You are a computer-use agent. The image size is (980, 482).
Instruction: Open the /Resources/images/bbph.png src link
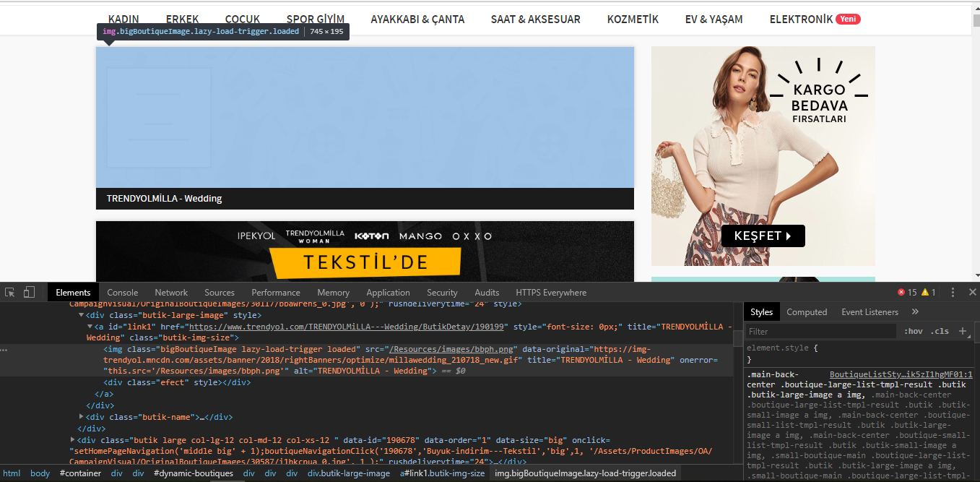point(451,349)
